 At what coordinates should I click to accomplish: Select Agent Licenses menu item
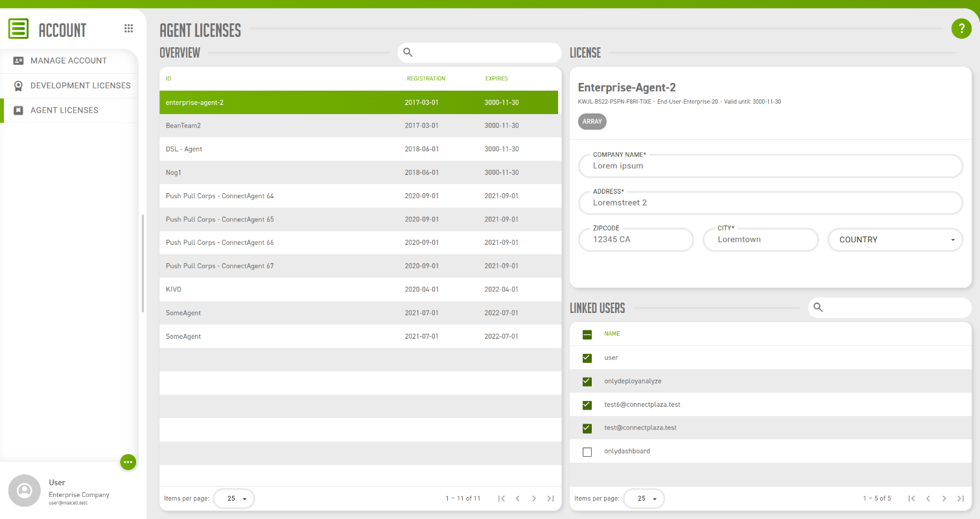pyautogui.click(x=69, y=110)
